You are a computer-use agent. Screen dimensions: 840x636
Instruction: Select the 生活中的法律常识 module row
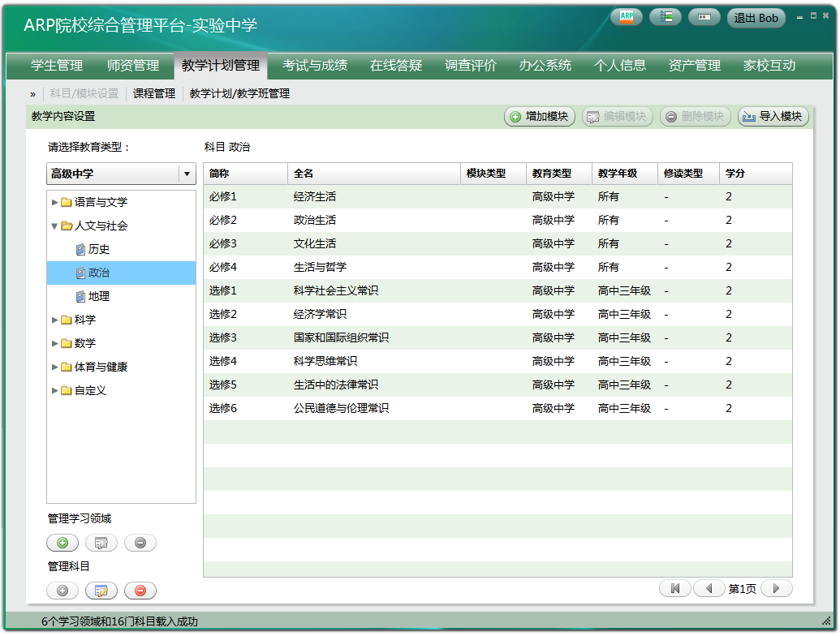498,385
